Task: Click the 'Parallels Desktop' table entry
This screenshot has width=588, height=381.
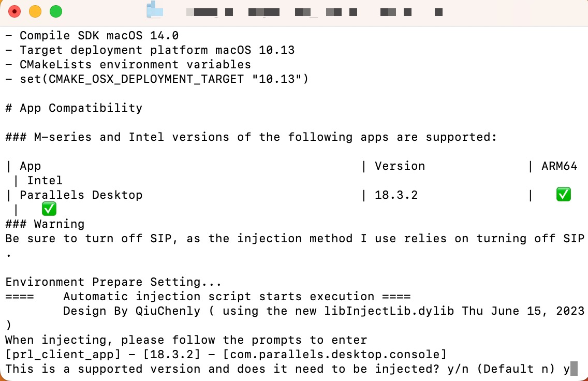Action: 81,195
